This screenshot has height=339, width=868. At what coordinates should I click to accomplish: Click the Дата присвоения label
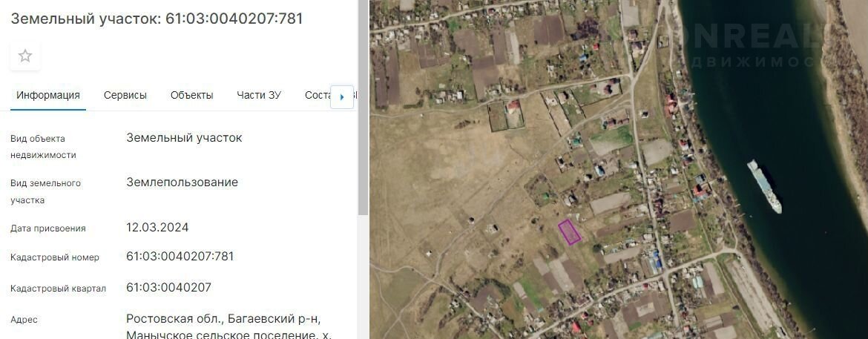tap(48, 228)
